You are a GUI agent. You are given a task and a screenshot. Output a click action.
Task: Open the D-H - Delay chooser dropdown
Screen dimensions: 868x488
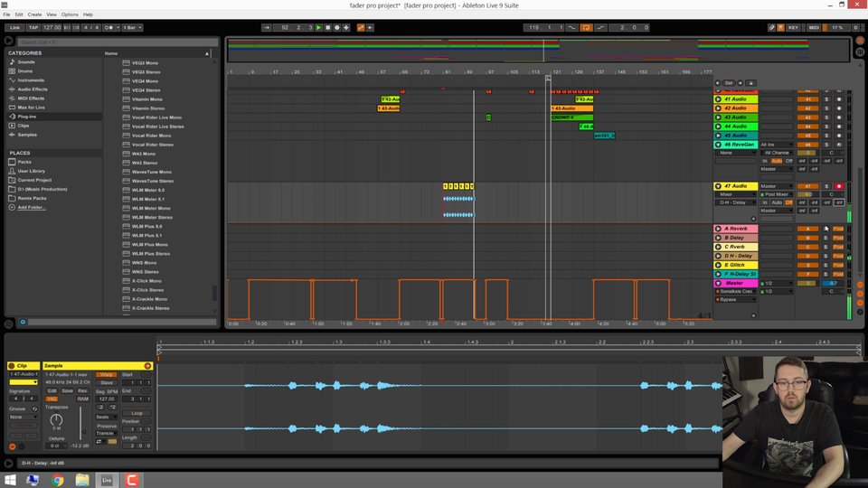point(735,202)
